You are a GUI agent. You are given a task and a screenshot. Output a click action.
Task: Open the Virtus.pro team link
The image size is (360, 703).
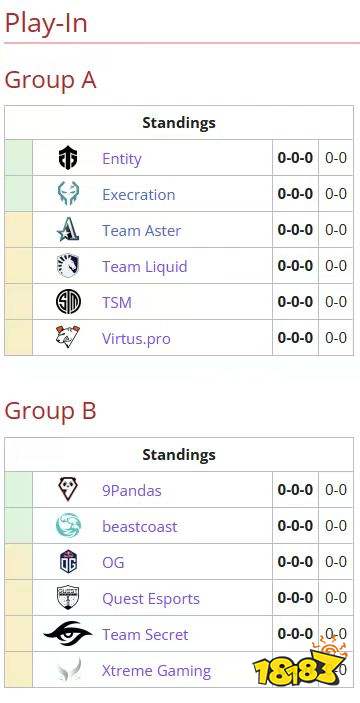pyautogui.click(x=136, y=338)
